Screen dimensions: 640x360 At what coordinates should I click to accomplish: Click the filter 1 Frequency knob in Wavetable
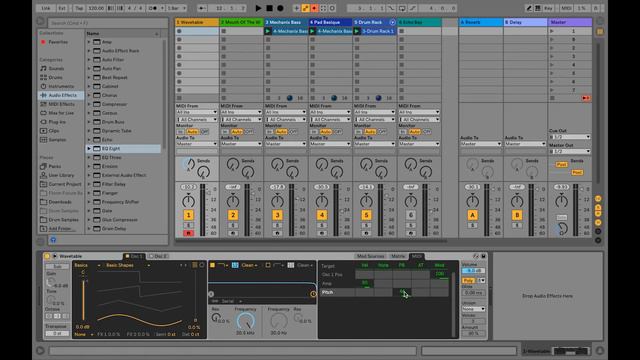pos(245,321)
